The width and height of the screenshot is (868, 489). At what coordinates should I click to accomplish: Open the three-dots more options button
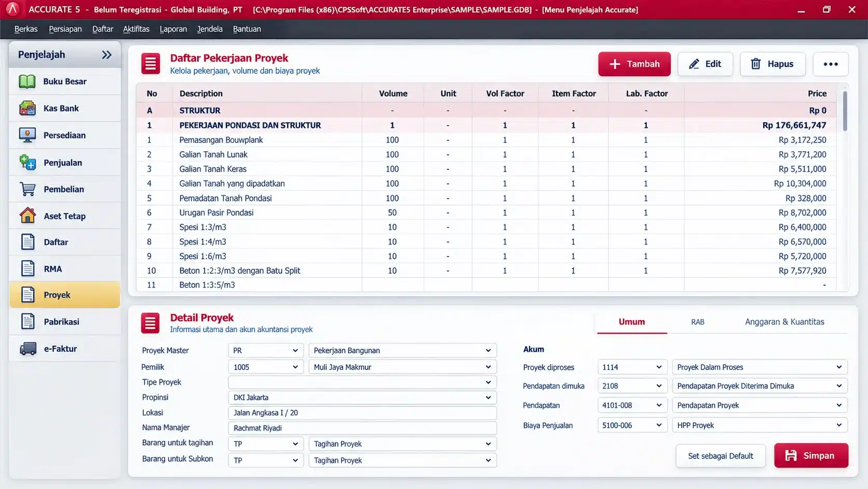click(x=831, y=64)
